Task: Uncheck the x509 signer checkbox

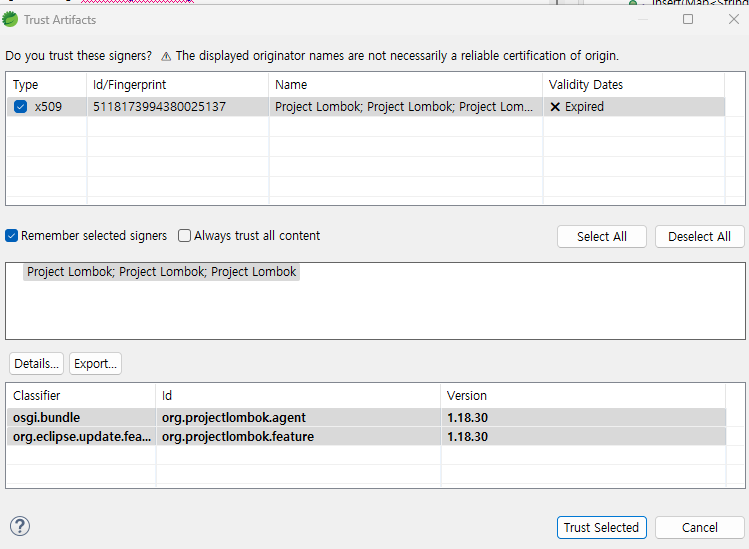Action: coord(21,107)
